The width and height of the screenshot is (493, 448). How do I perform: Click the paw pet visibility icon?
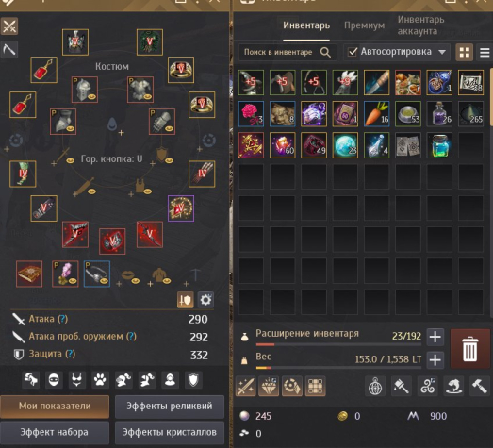[100, 380]
